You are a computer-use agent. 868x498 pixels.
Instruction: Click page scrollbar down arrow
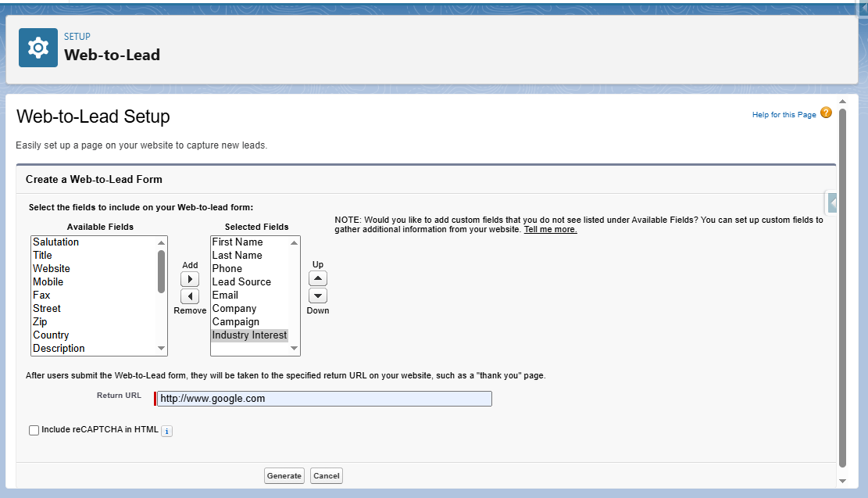tap(842, 482)
